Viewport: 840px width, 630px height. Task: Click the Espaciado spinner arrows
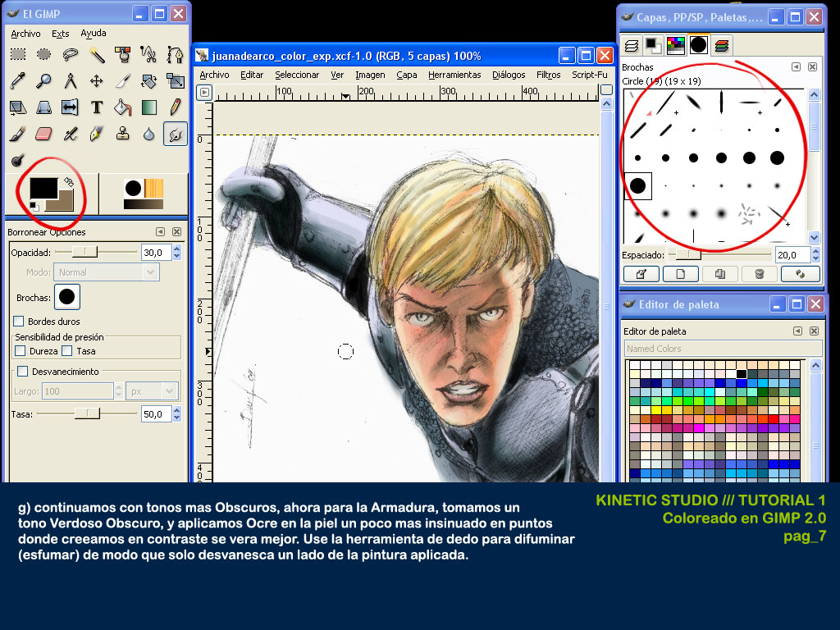[815, 255]
